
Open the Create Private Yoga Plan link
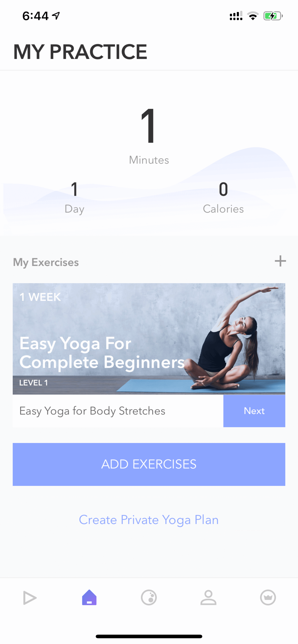coord(149,520)
